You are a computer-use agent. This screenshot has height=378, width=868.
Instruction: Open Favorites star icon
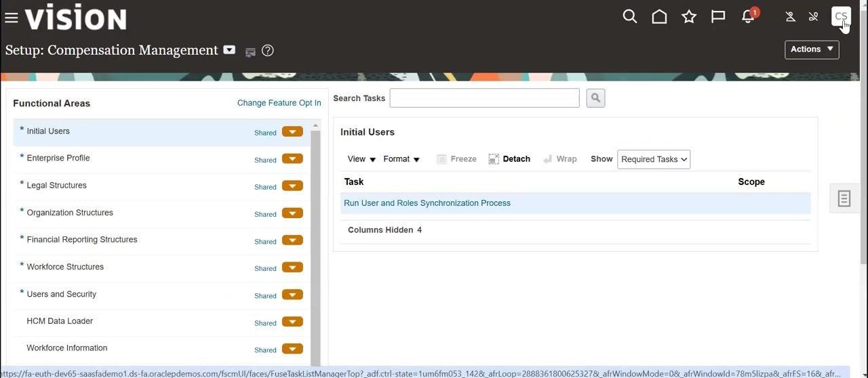click(x=689, y=16)
